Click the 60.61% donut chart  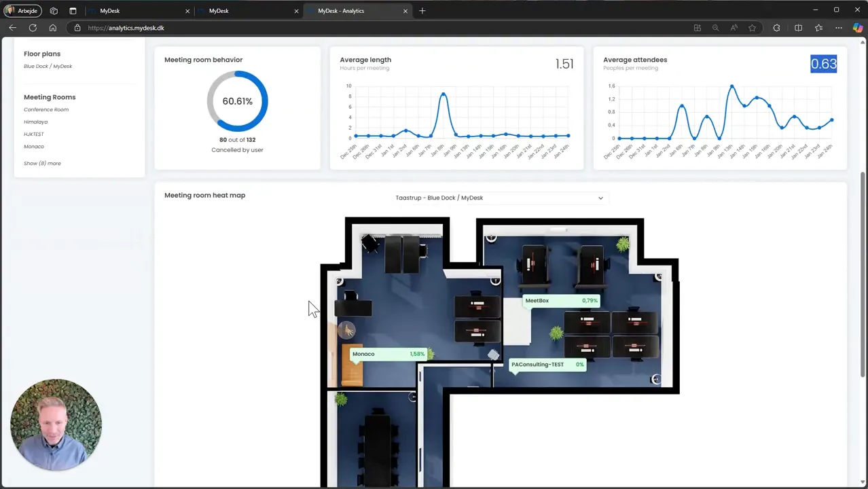coord(237,101)
